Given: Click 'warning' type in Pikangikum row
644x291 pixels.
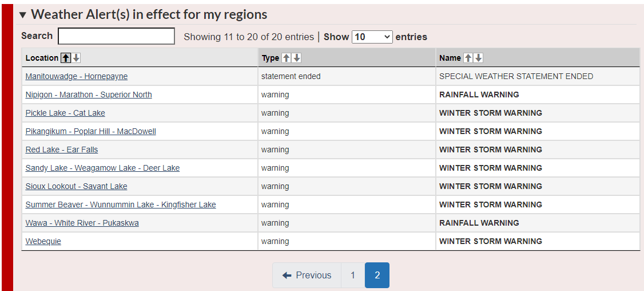Looking at the screenshot, I should tap(275, 131).
